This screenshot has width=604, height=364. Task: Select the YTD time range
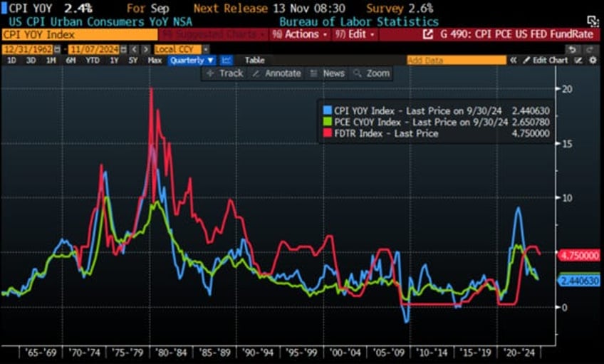coord(93,60)
